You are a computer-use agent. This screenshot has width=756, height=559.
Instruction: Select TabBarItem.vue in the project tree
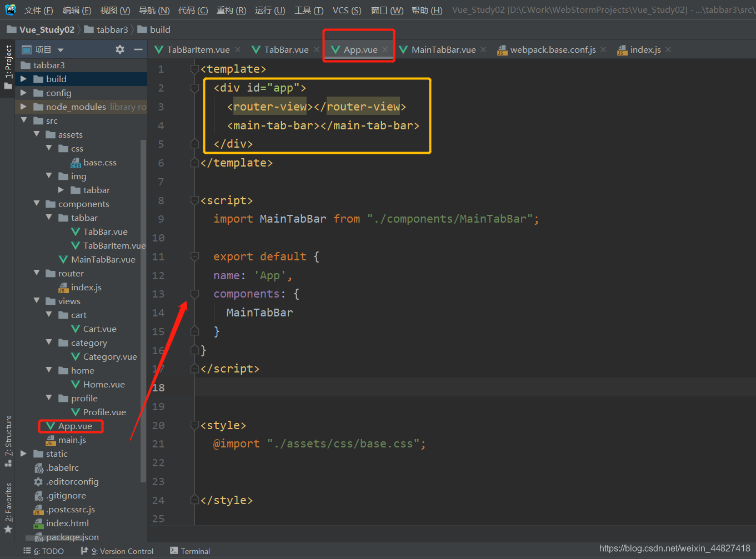coord(108,245)
